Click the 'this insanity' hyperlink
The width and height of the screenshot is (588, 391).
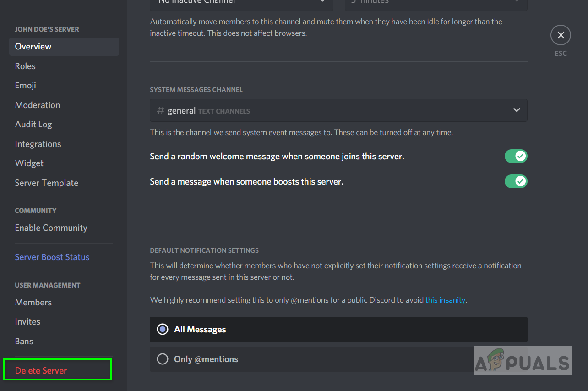(445, 300)
